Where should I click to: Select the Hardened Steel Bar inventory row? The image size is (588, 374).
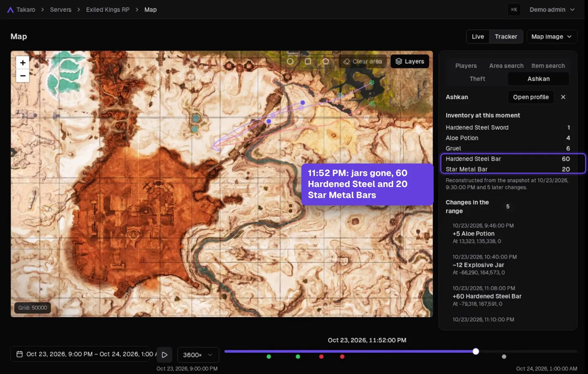508,159
